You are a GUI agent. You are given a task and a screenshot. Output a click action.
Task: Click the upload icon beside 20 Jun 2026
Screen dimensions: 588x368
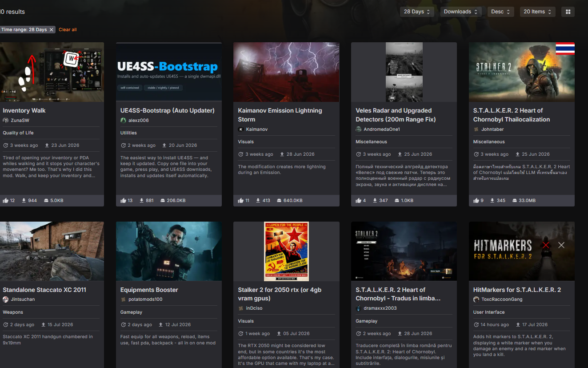click(x=164, y=146)
